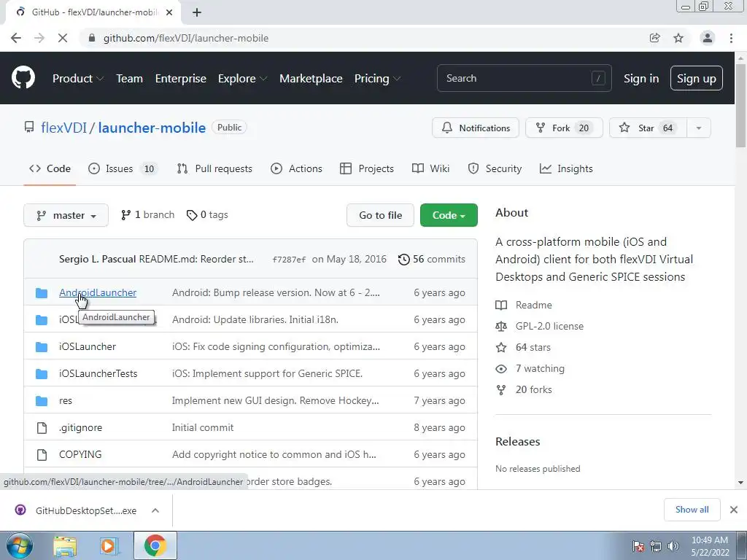Open the Chrome profile avatar icon
This screenshot has width=747, height=560.
point(708,38)
